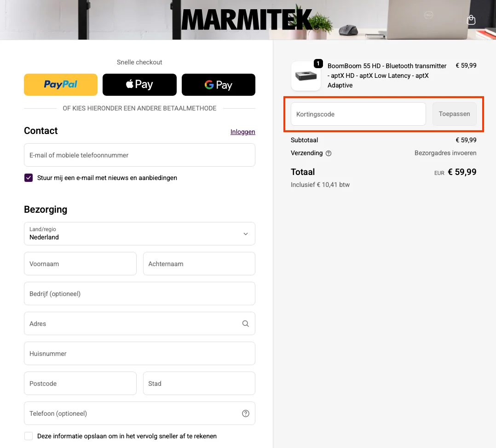Image resolution: width=496 pixels, height=448 pixels.
Task: Open the Inloggen link
Action: point(242,132)
